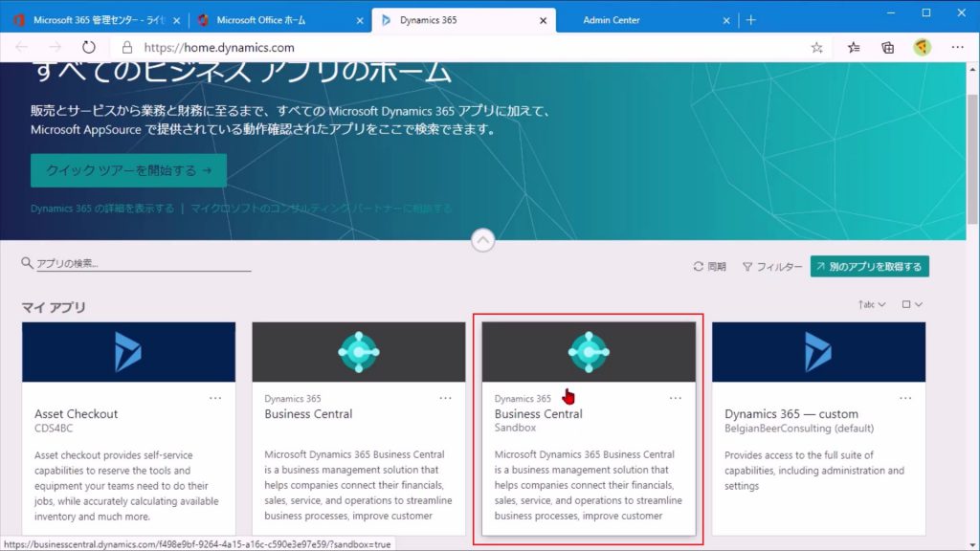This screenshot has height=551, width=980.
Task: Go back to previous page
Action: 22,48
